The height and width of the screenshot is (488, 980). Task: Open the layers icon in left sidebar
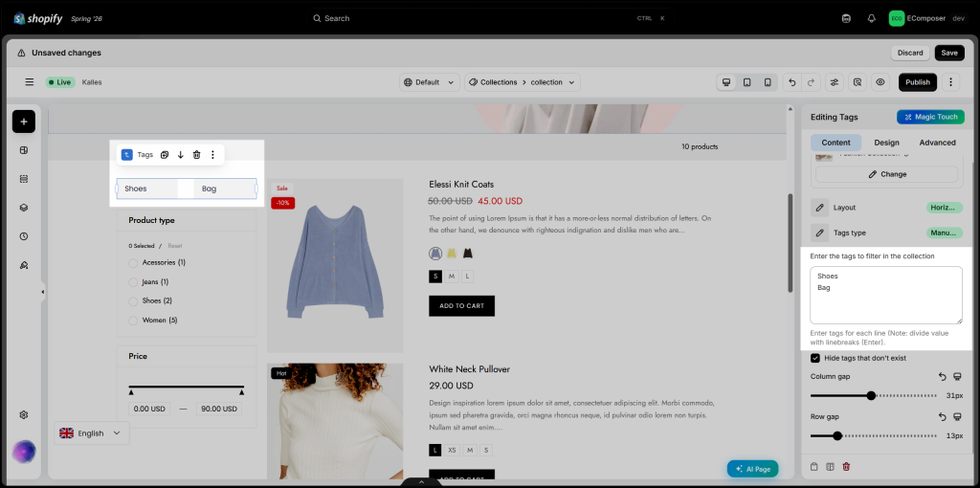click(24, 208)
